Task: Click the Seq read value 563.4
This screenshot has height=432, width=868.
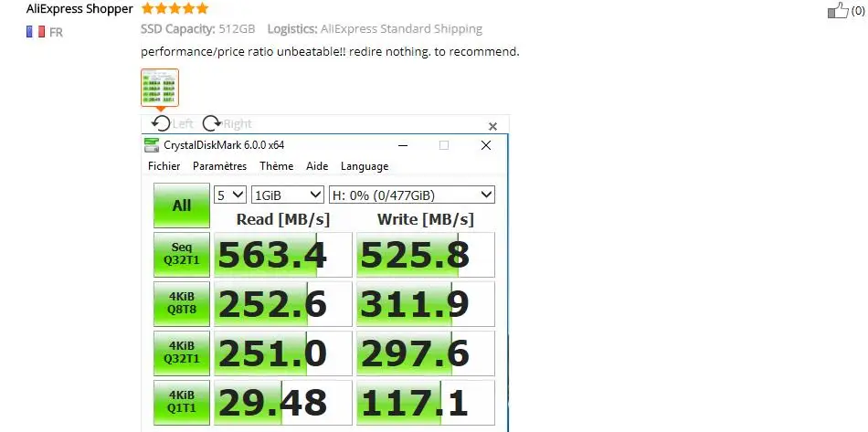Action: pos(283,255)
